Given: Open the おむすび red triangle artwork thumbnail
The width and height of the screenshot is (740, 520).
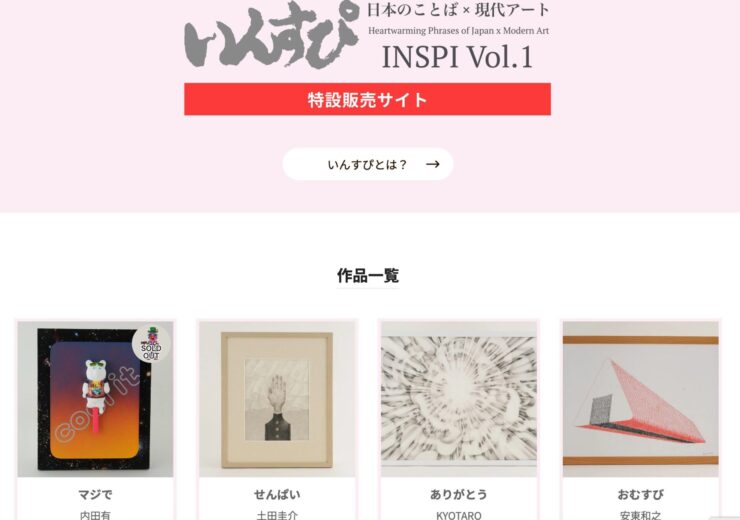Looking at the screenshot, I should pos(640,399).
